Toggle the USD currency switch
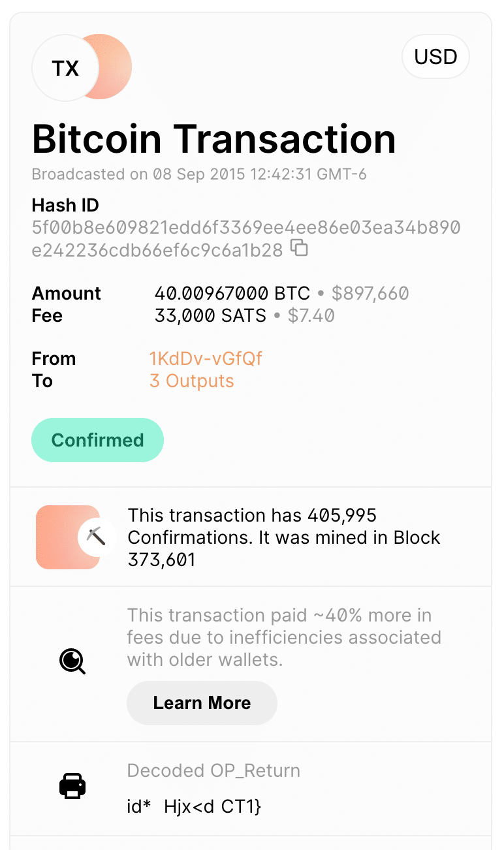 point(435,57)
